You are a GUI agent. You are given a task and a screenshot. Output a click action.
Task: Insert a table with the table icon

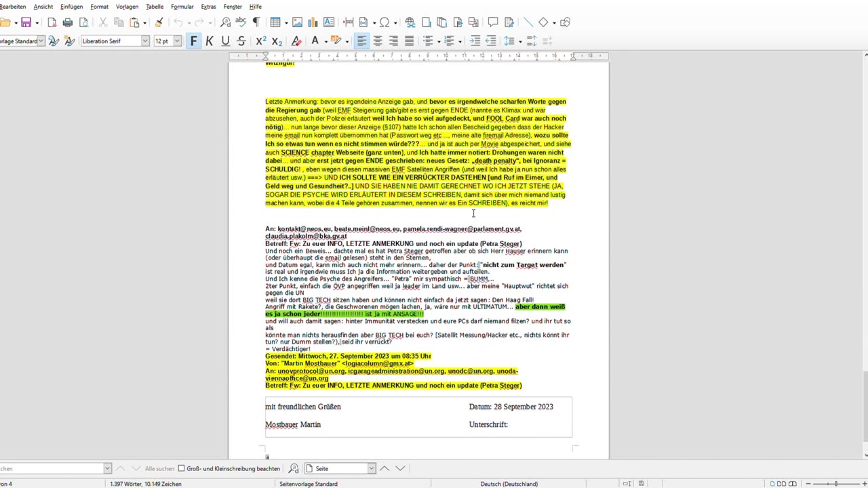point(275,22)
